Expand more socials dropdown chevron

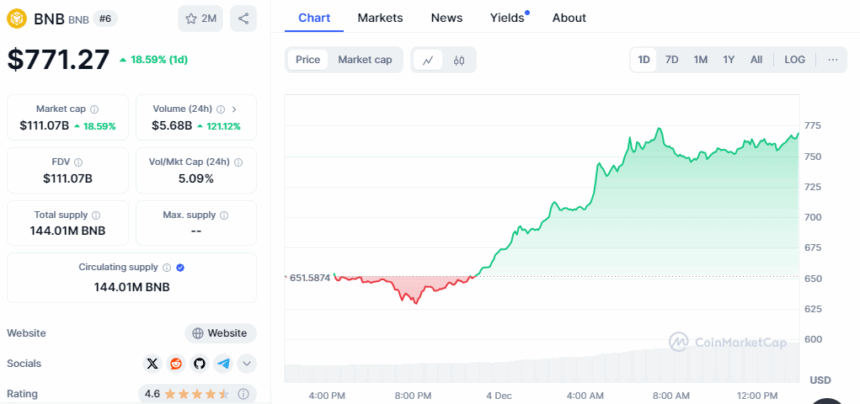click(247, 363)
